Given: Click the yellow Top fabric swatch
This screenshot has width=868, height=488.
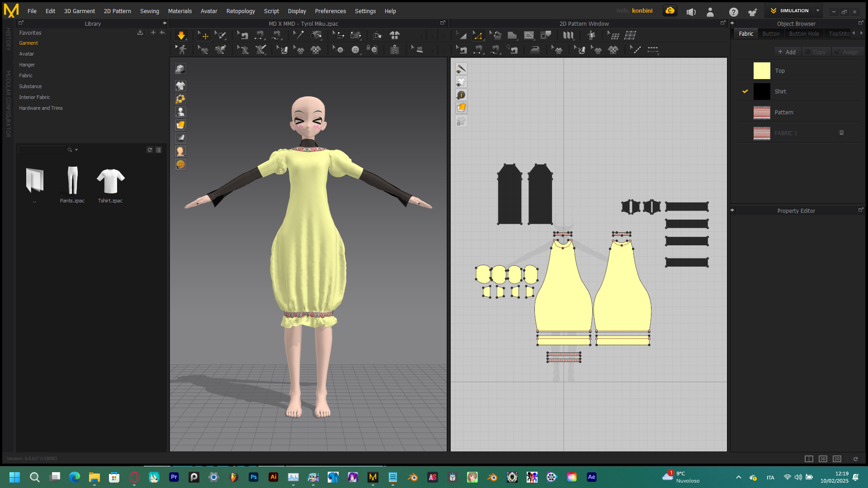Looking at the screenshot, I should click(x=762, y=71).
